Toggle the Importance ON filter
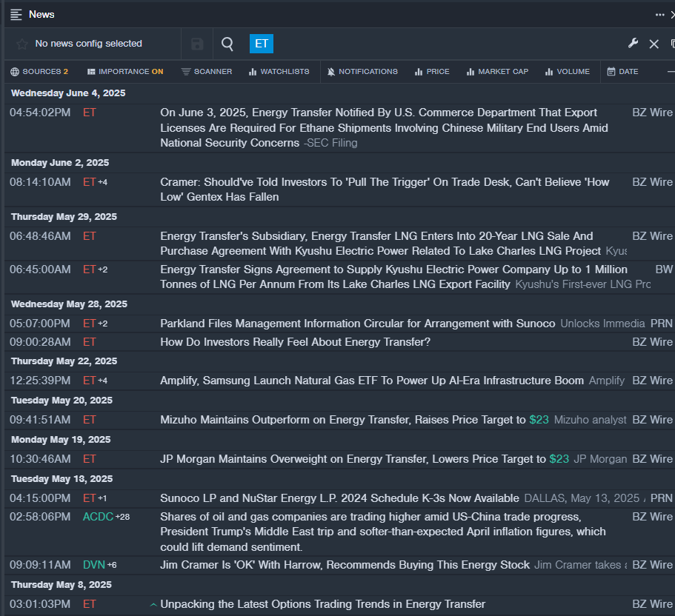This screenshot has height=616, width=675. point(125,71)
